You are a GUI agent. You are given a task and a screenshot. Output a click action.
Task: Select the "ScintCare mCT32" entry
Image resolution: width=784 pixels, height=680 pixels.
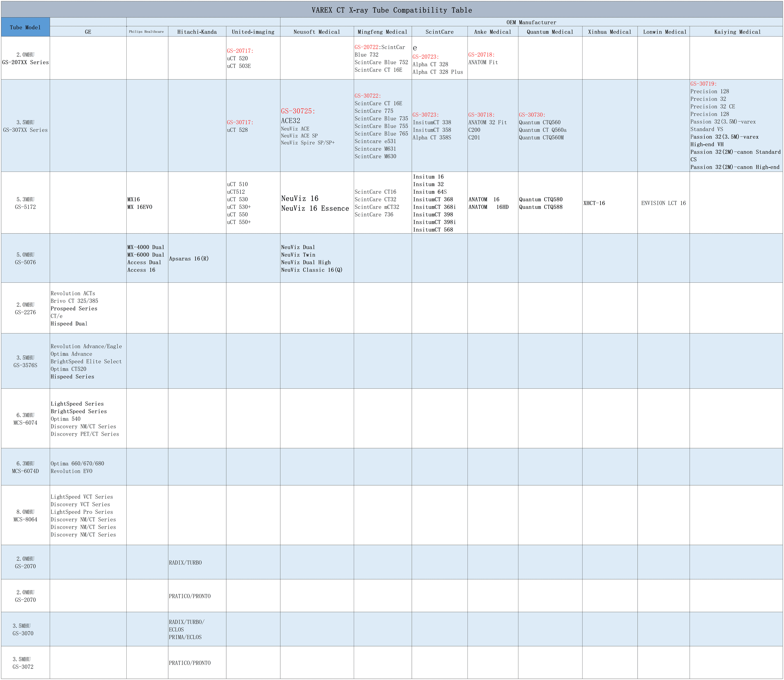coord(377,207)
